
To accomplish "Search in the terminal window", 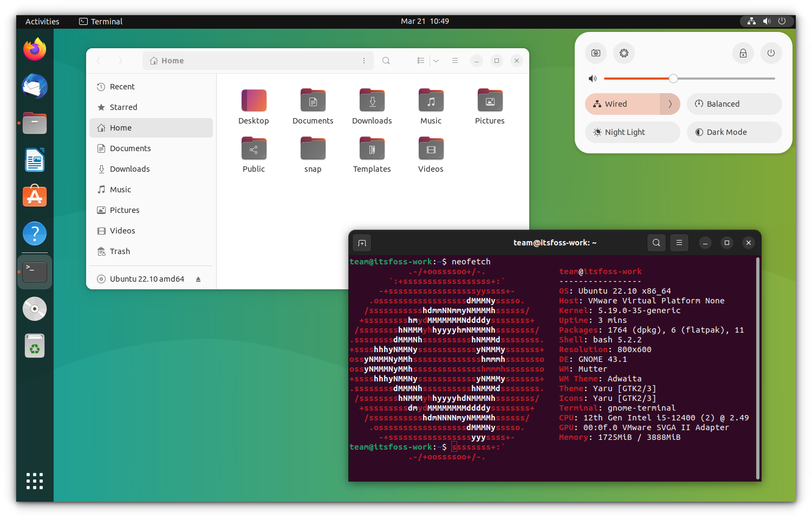I will [x=657, y=243].
